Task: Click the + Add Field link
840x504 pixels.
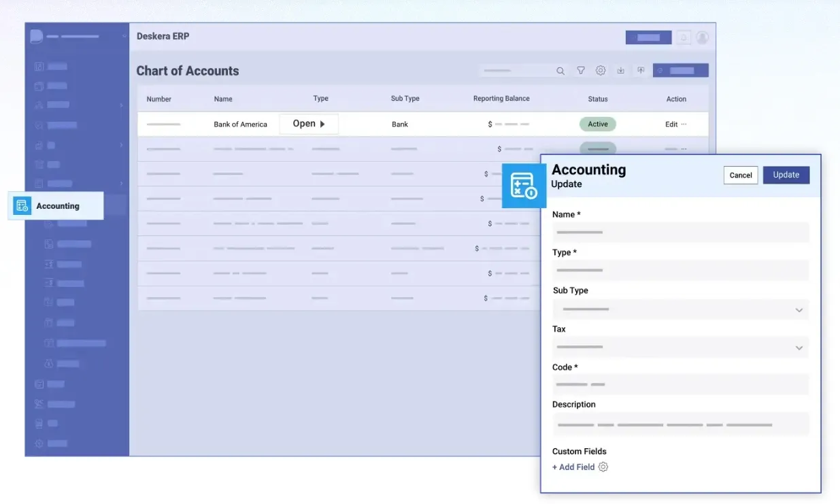Action: coord(573,467)
